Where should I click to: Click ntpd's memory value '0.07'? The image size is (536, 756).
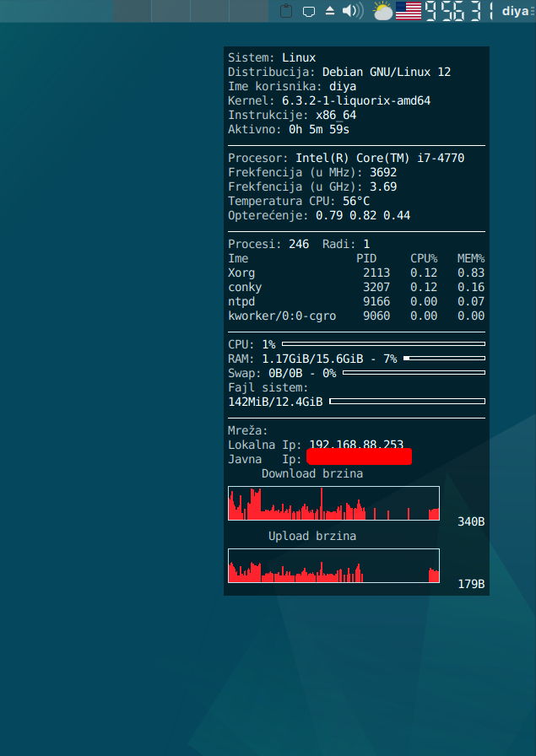(x=471, y=302)
